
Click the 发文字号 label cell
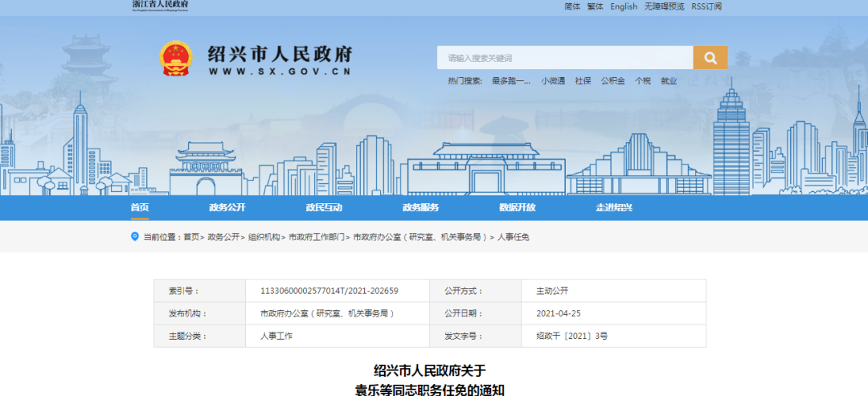point(476,336)
